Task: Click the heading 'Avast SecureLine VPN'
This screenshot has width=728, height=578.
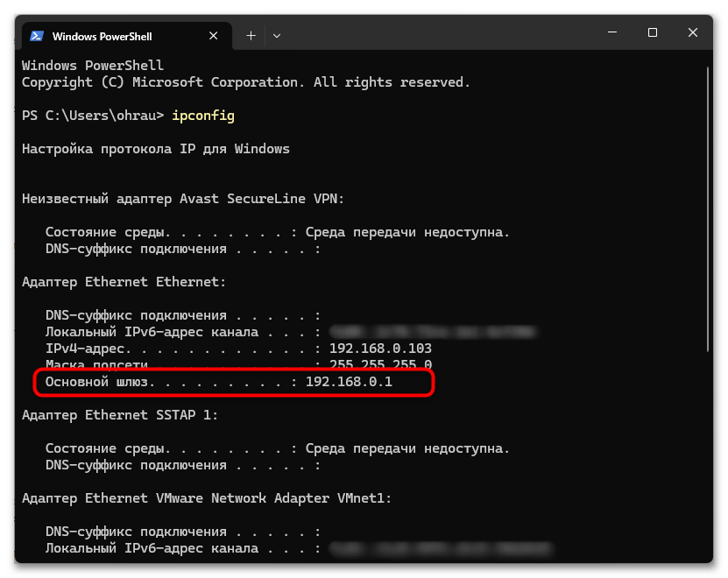Action: [261, 199]
